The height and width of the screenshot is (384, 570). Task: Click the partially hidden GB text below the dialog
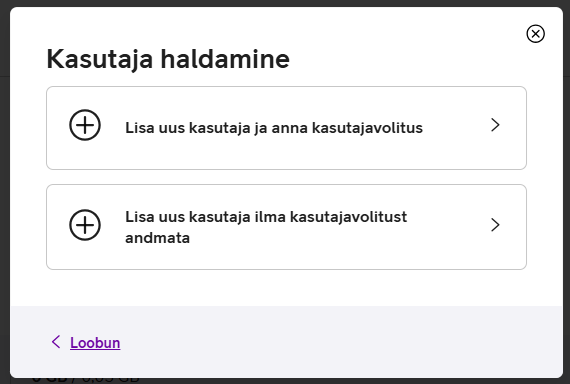85,380
